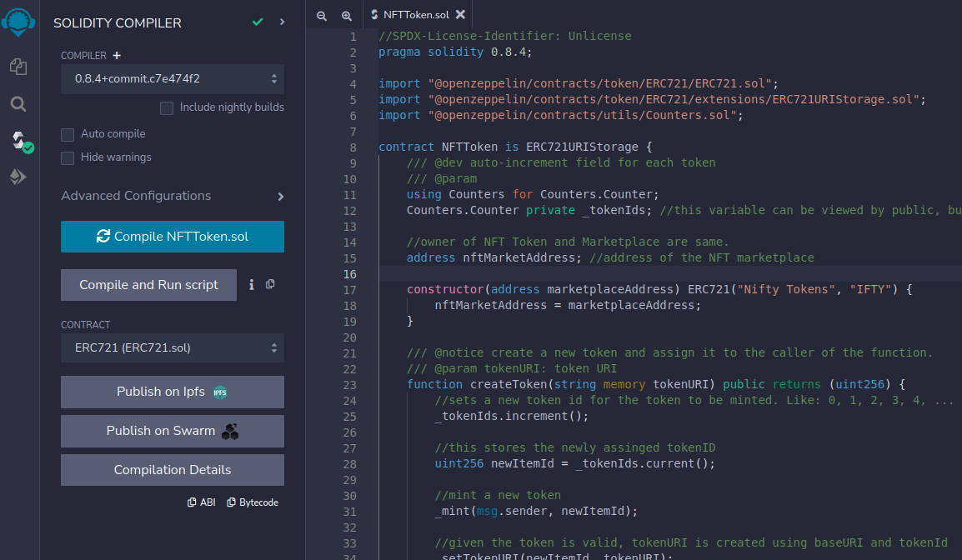Open Deploy and Run Transactions panel
The image size is (962, 560).
click(18, 176)
